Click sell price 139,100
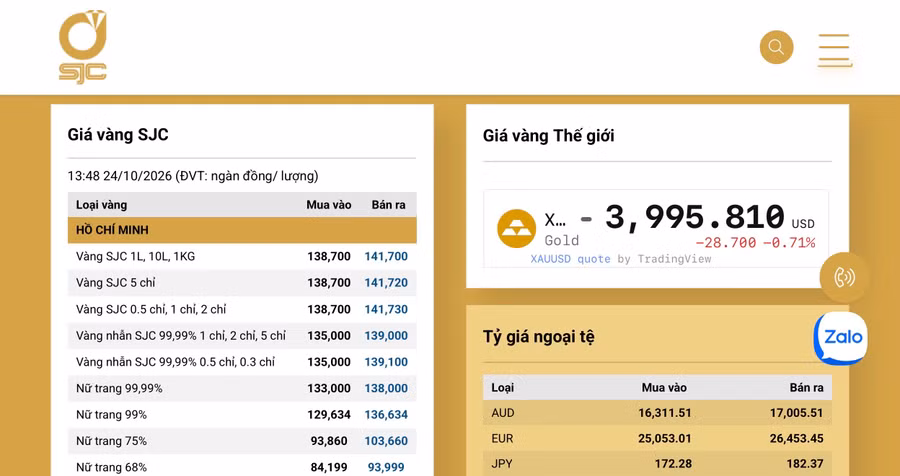Image resolution: width=900 pixels, height=476 pixels. click(x=386, y=362)
